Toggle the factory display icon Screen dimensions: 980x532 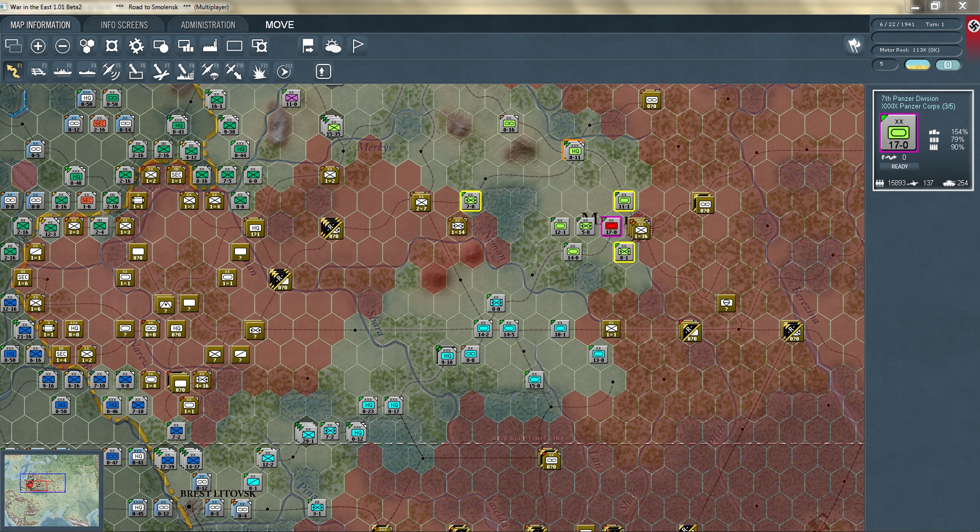pyautogui.click(x=210, y=46)
